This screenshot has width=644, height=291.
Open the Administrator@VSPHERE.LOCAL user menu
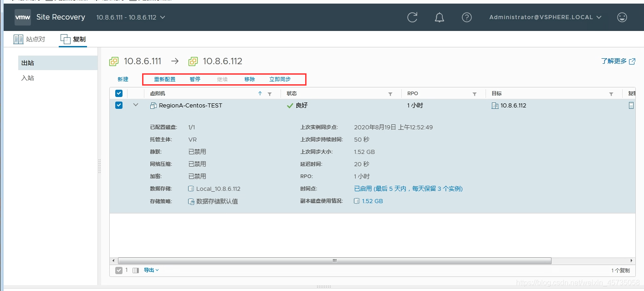click(x=546, y=17)
